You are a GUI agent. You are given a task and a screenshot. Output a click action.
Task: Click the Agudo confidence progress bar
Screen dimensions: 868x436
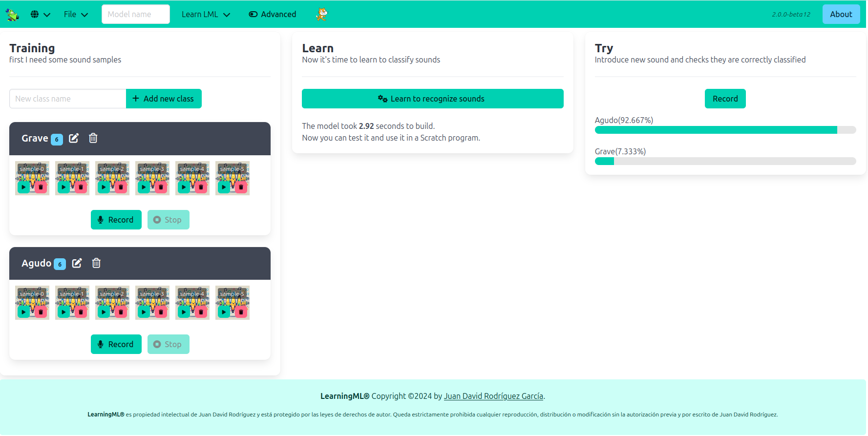click(x=725, y=130)
